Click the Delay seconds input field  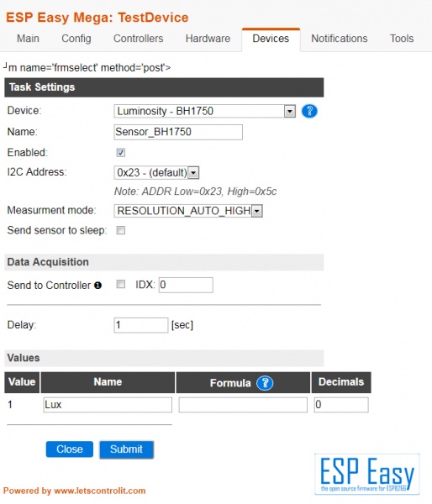pyautogui.click(x=141, y=325)
